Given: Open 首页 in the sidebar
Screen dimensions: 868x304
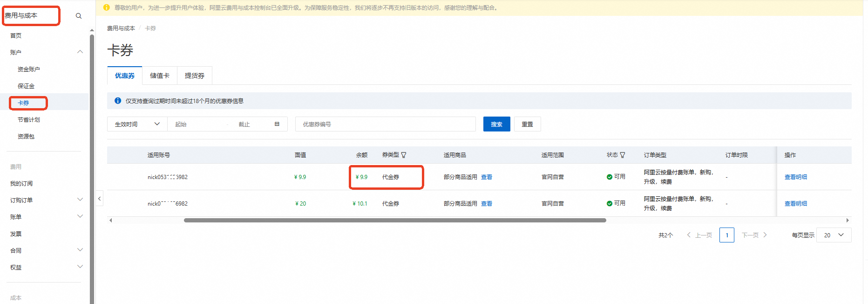Looking at the screenshot, I should [x=16, y=35].
